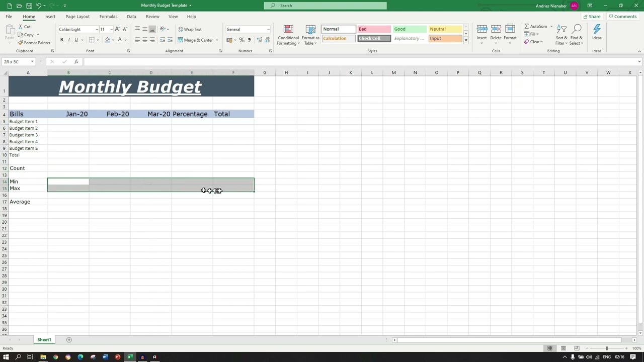Toggle bold formatting on selection
The height and width of the screenshot is (362, 644).
pos(61,40)
